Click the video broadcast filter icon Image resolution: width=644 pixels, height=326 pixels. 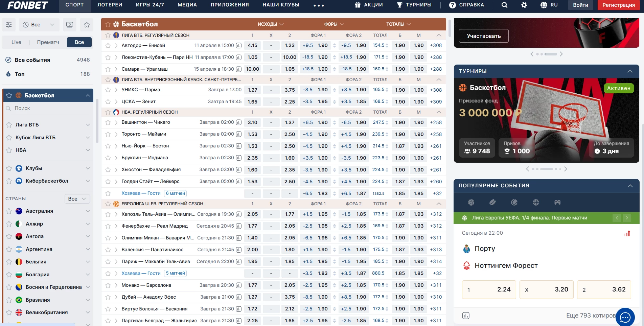pos(70,25)
